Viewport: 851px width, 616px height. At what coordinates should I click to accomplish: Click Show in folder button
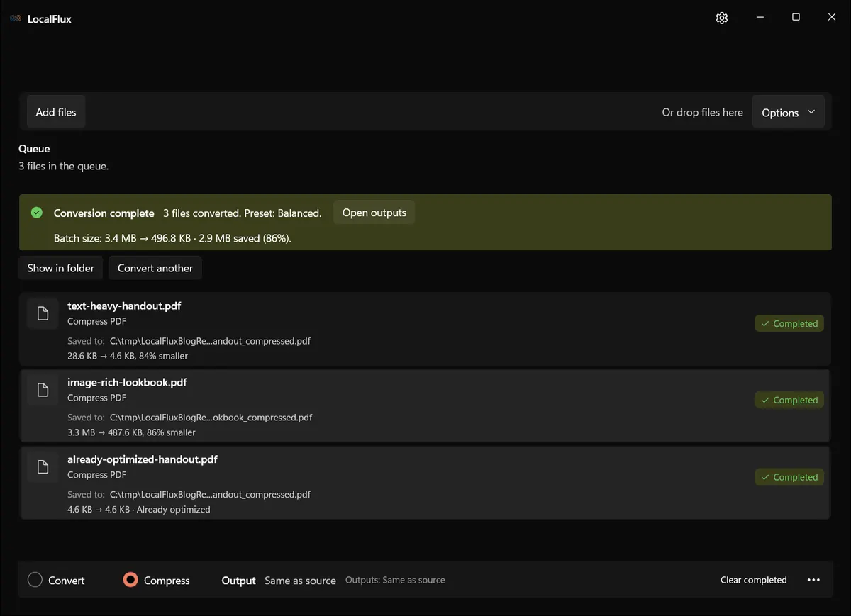coord(61,268)
